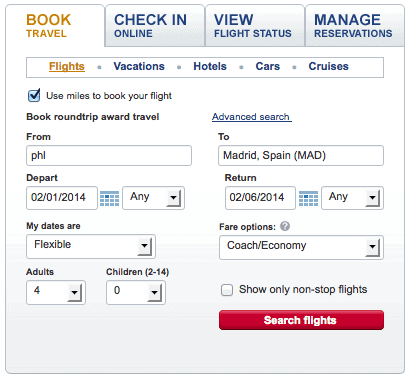This screenshot has height=374, width=411.
Task: Open the My dates are Flexible dropdown
Action: click(x=91, y=246)
